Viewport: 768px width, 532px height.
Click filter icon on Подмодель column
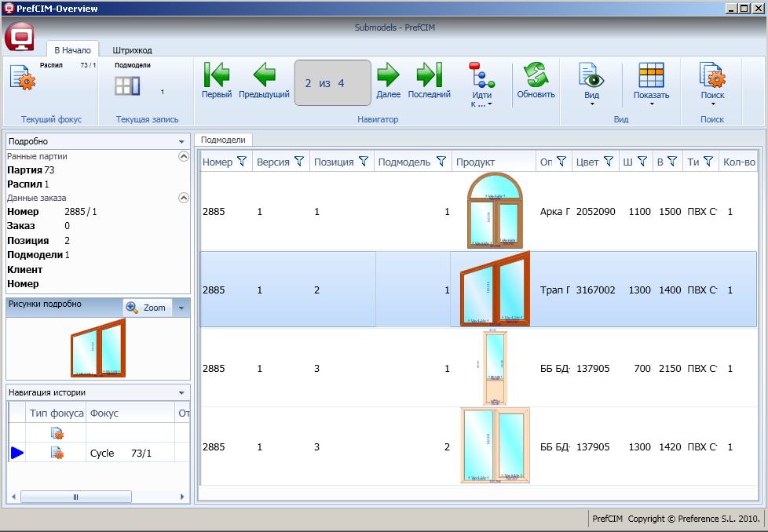(x=441, y=162)
